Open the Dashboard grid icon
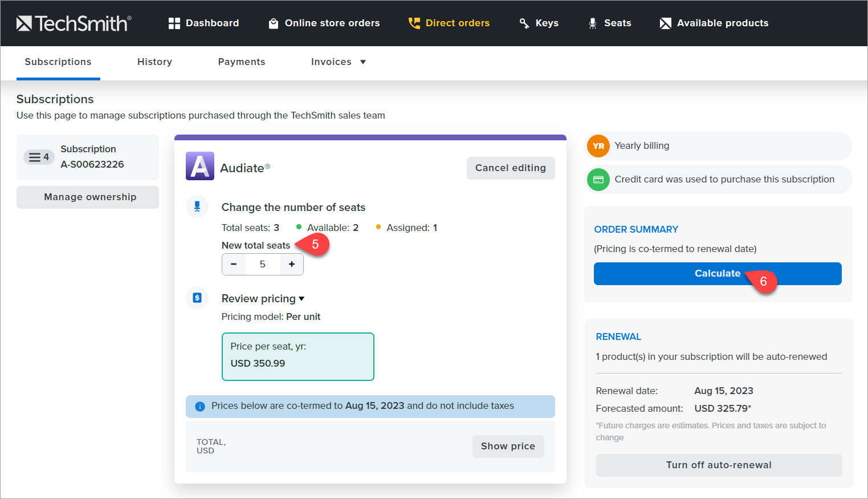The width and height of the screenshot is (868, 499). (x=174, y=23)
